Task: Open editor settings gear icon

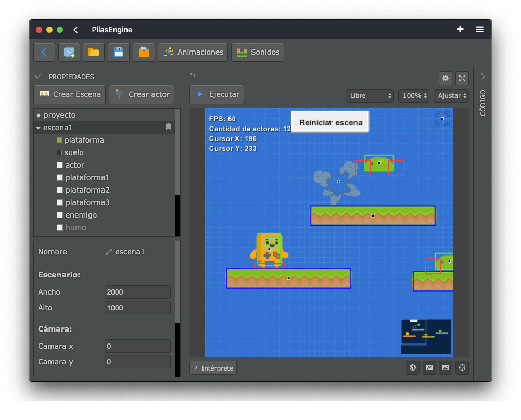Action: pyautogui.click(x=446, y=78)
